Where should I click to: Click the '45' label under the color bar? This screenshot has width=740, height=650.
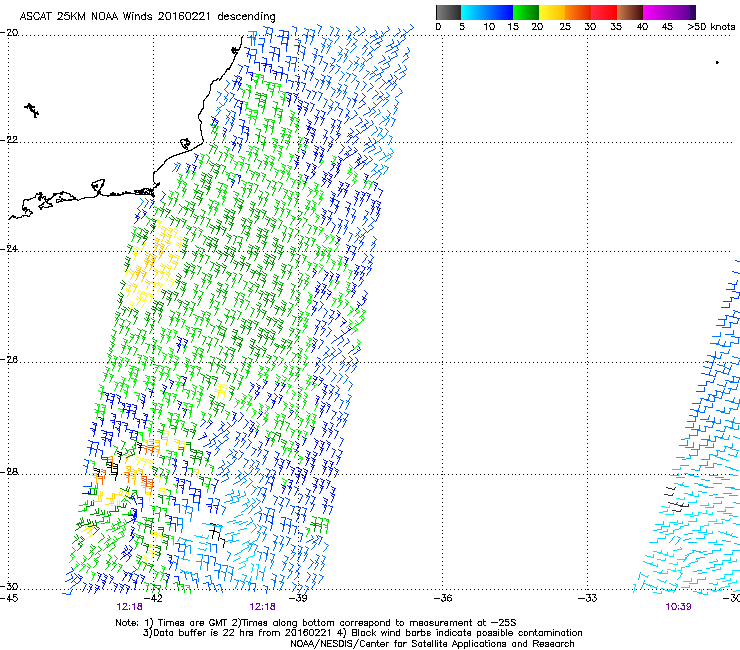(x=667, y=27)
